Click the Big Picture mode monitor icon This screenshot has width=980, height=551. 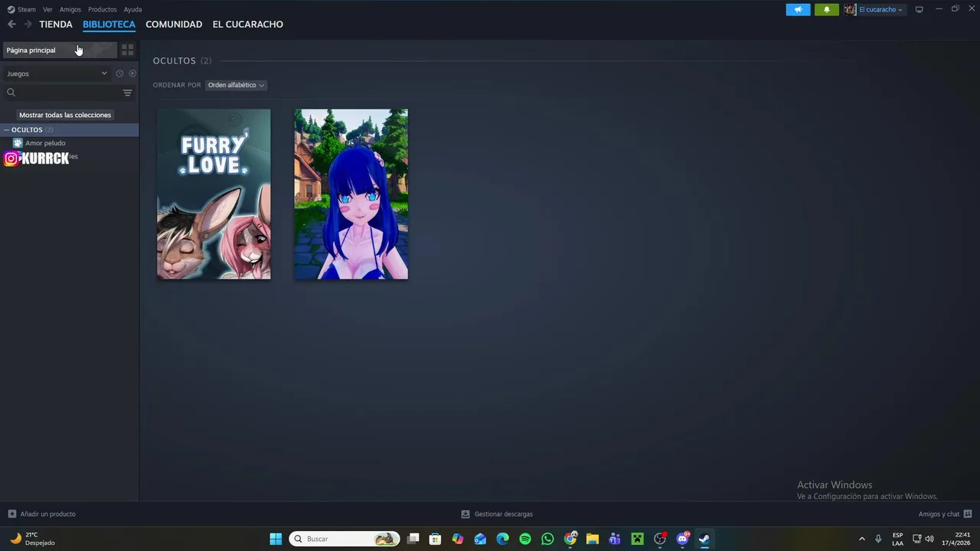click(920, 9)
